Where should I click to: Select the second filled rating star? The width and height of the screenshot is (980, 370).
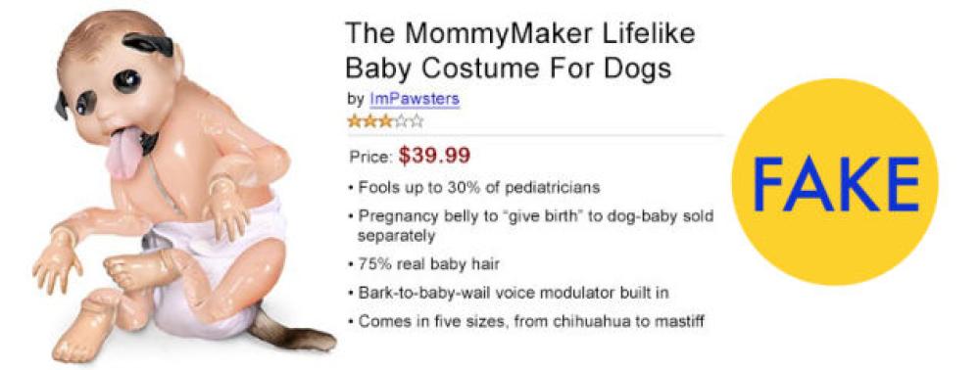click(x=370, y=121)
